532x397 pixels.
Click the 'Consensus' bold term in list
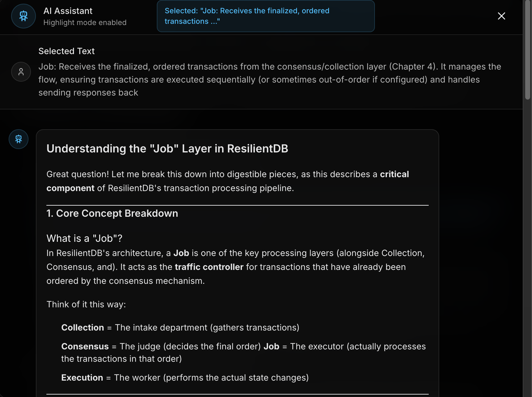(85, 346)
